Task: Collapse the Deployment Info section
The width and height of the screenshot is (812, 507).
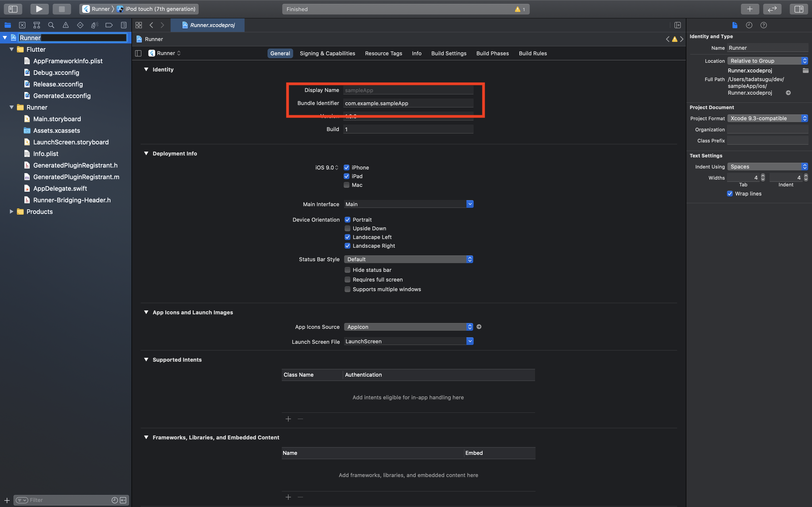Action: 146,154
